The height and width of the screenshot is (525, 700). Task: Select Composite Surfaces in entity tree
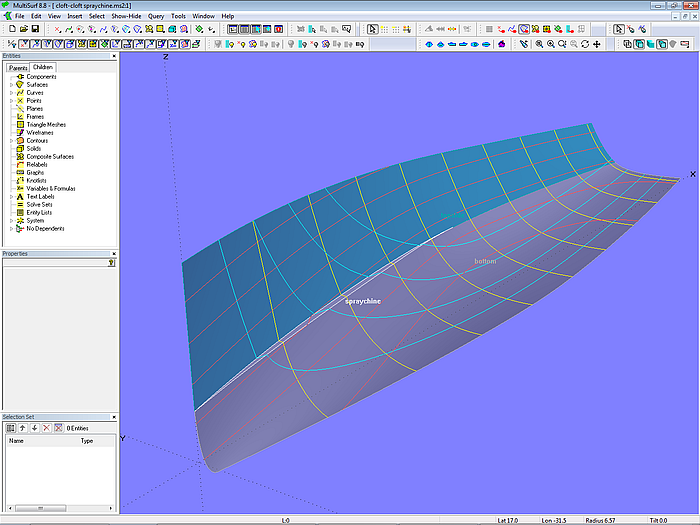tap(50, 156)
